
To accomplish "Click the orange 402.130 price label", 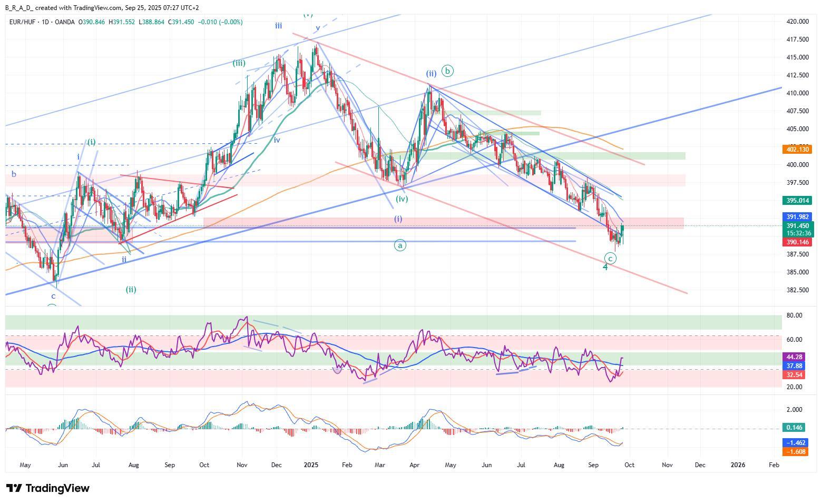I will coord(797,150).
